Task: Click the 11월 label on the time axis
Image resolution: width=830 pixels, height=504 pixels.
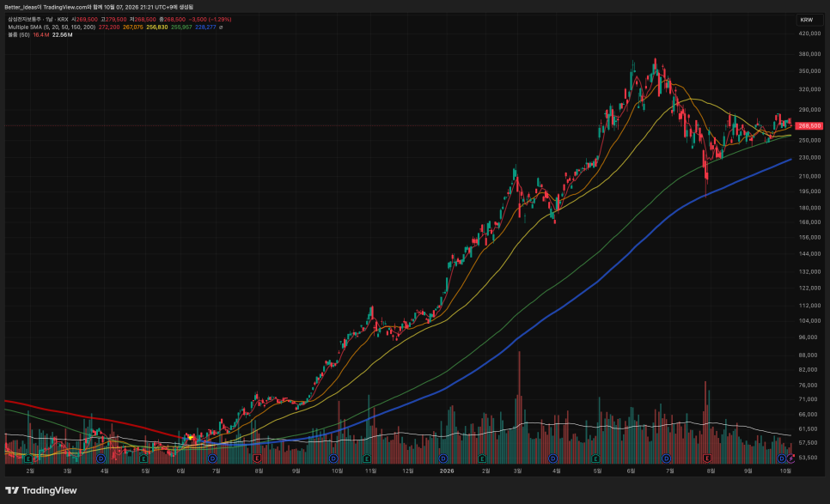Action: tap(371, 471)
